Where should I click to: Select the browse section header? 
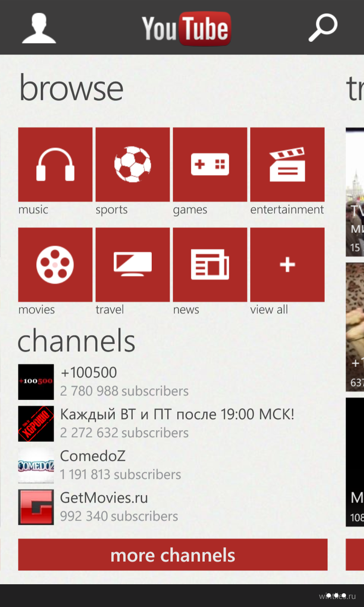(x=71, y=88)
